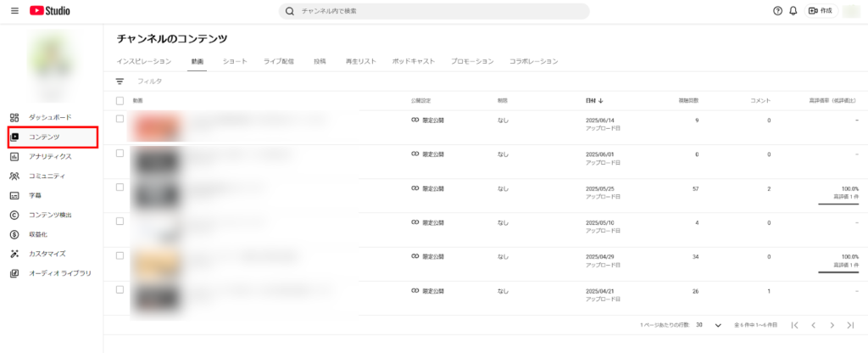Click the channel search field

tap(434, 11)
